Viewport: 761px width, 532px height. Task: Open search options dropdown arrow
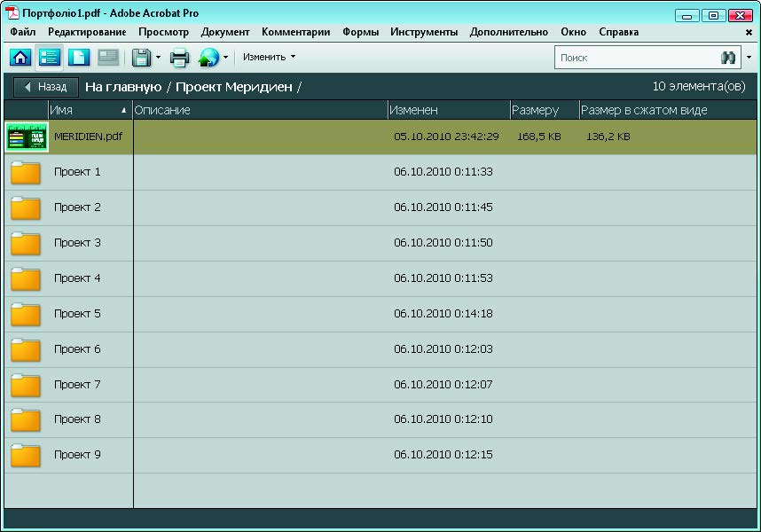[749, 58]
